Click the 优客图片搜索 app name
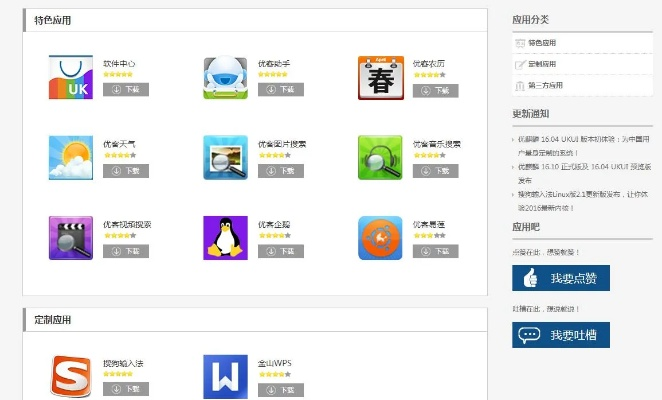Image resolution: width=662 pixels, height=400 pixels. tap(282, 144)
